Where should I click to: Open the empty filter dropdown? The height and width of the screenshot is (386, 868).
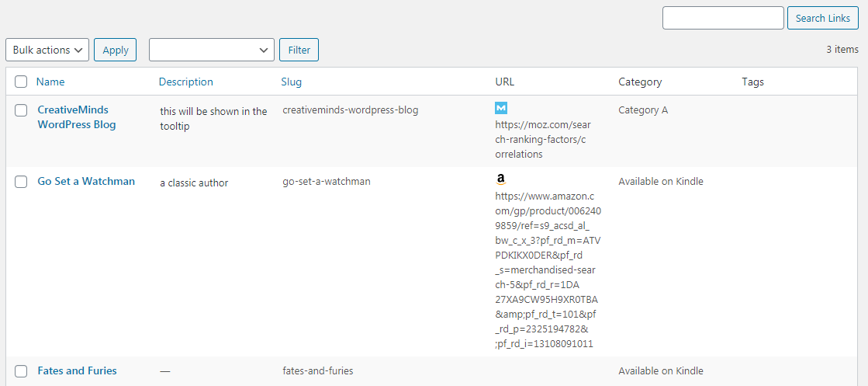pos(212,50)
